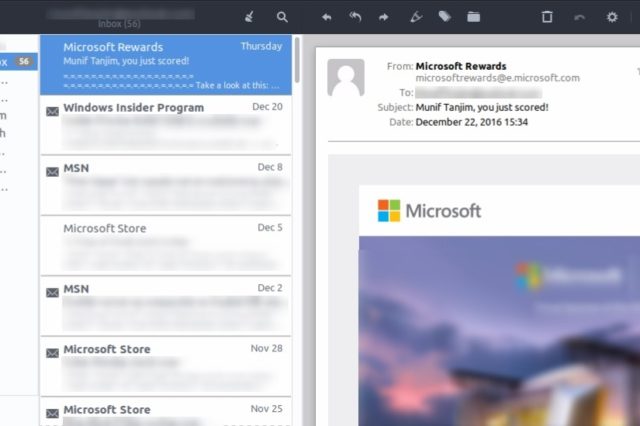The height and width of the screenshot is (426, 640).
Task: Click the email banner image of building
Action: pos(499,331)
